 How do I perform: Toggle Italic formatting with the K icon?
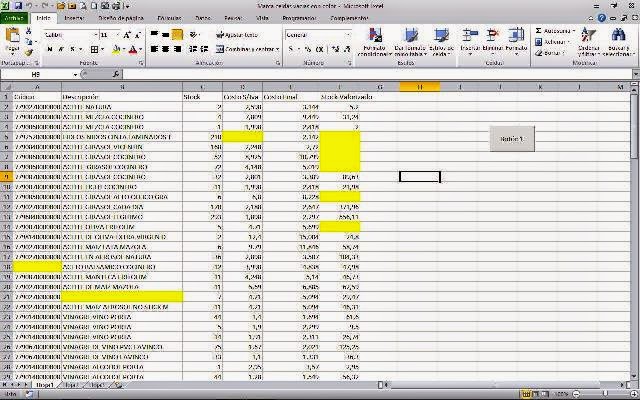tap(59, 48)
